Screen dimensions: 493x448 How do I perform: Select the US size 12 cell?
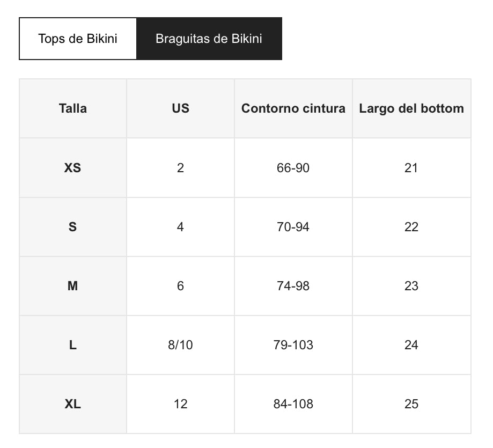[180, 404]
